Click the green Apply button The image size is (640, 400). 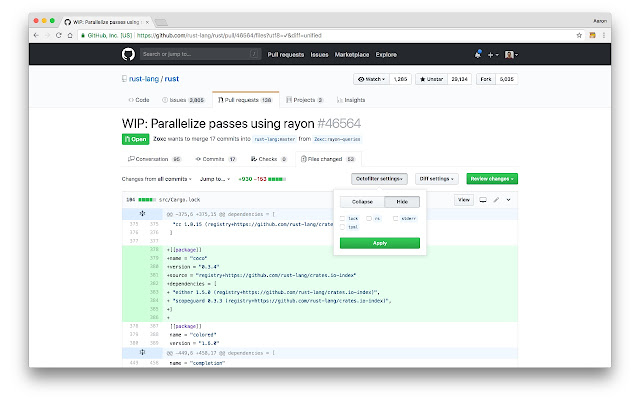pyautogui.click(x=380, y=243)
